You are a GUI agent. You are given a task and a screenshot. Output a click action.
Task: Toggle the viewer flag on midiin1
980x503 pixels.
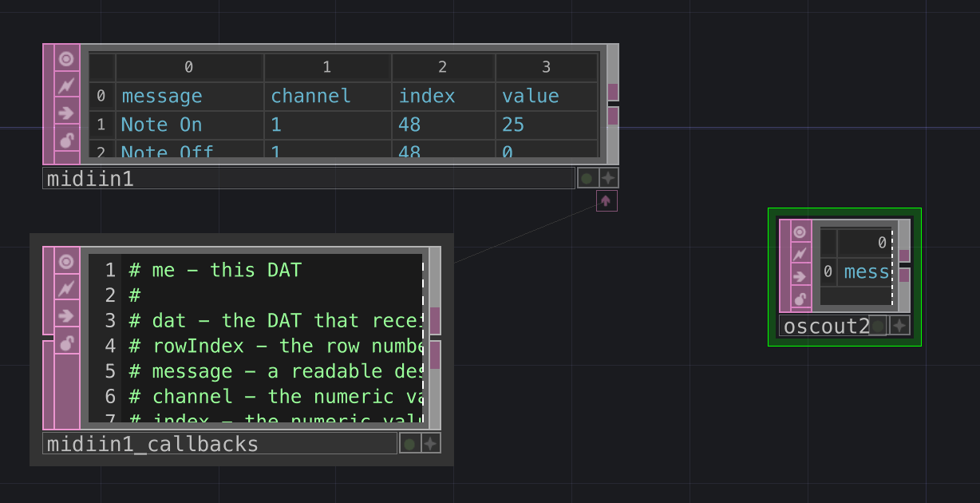(66, 58)
